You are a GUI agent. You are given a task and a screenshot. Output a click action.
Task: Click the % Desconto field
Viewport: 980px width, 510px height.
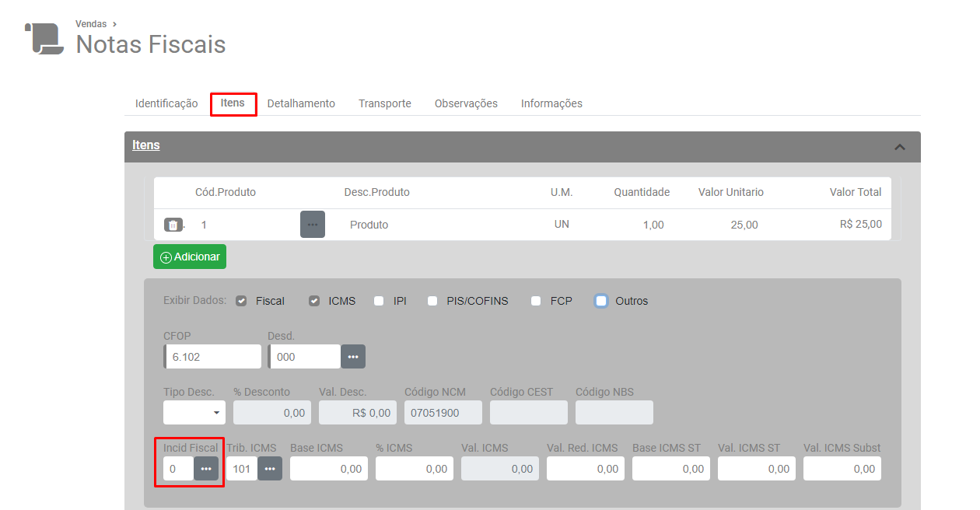click(x=272, y=413)
